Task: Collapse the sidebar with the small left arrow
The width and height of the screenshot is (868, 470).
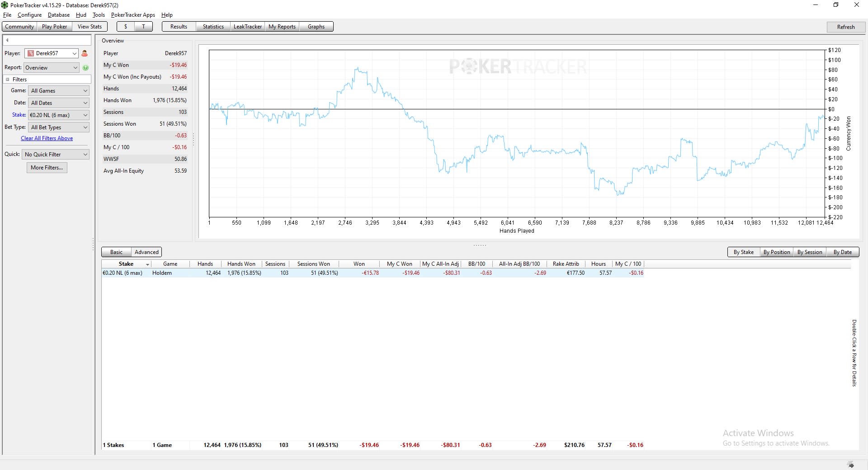Action: (x=7, y=40)
